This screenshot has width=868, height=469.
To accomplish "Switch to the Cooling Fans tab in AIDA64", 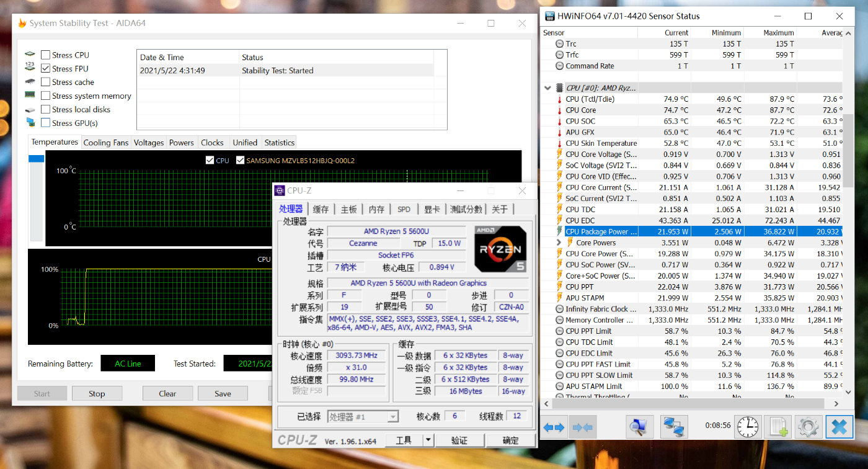I will [x=105, y=143].
